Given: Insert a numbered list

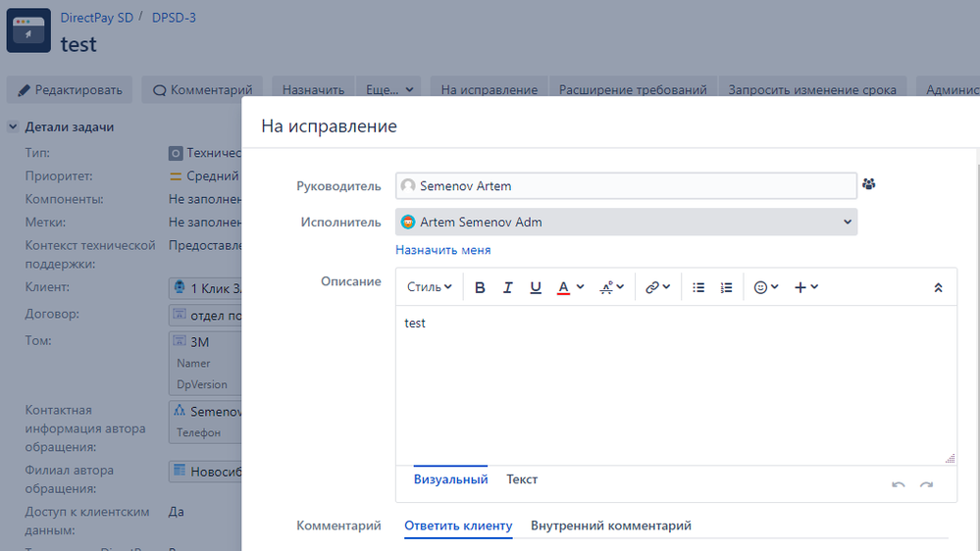Looking at the screenshot, I should pos(726,287).
